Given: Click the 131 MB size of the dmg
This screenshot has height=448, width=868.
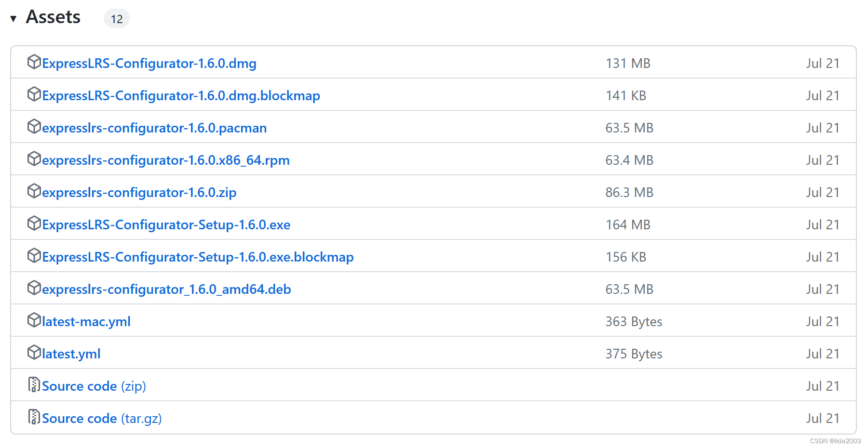Looking at the screenshot, I should pos(628,63).
